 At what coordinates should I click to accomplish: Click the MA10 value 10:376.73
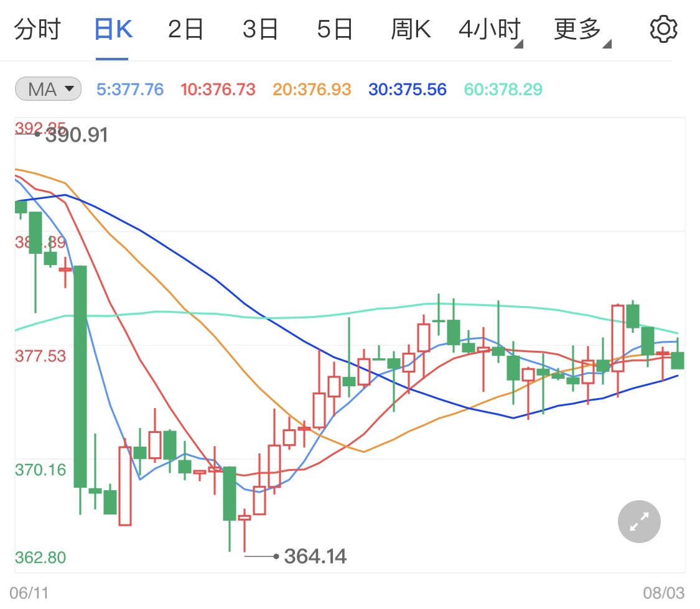pos(218,89)
